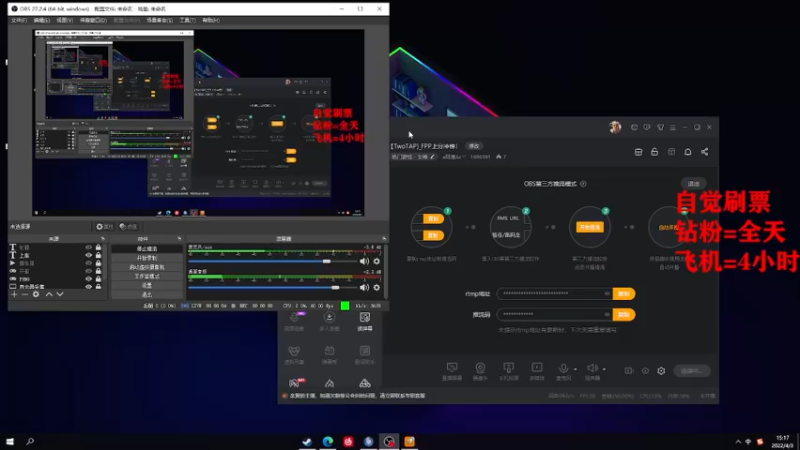
Task: Open the 编辑 menu in OBS
Action: point(42,20)
